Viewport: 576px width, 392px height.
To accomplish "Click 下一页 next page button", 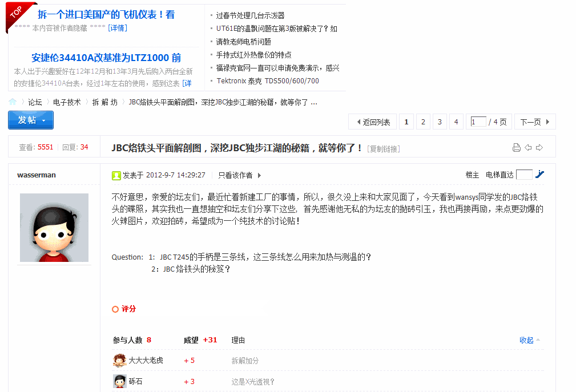I will (x=535, y=122).
